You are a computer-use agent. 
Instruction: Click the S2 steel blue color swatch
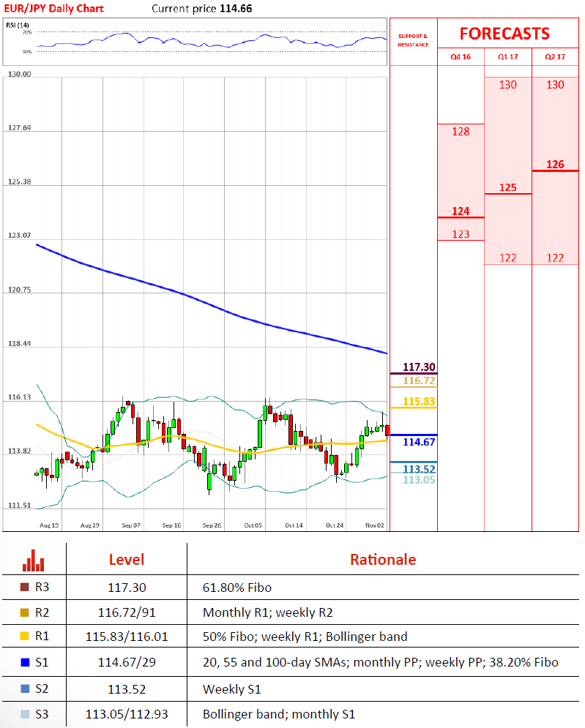pyautogui.click(x=25, y=688)
